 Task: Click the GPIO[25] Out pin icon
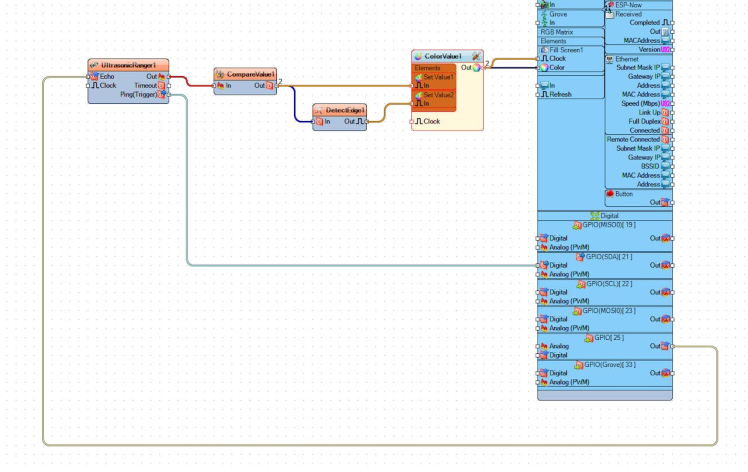tap(665, 346)
